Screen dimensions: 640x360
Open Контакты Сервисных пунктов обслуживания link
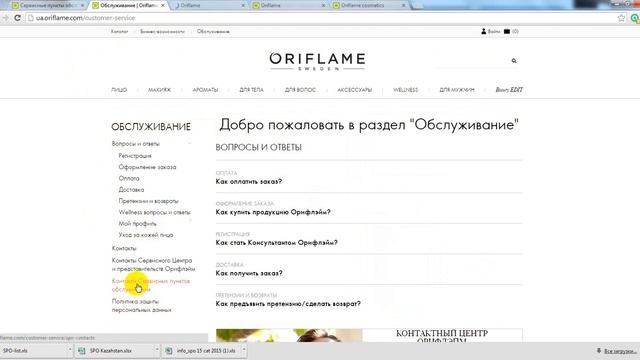151,285
